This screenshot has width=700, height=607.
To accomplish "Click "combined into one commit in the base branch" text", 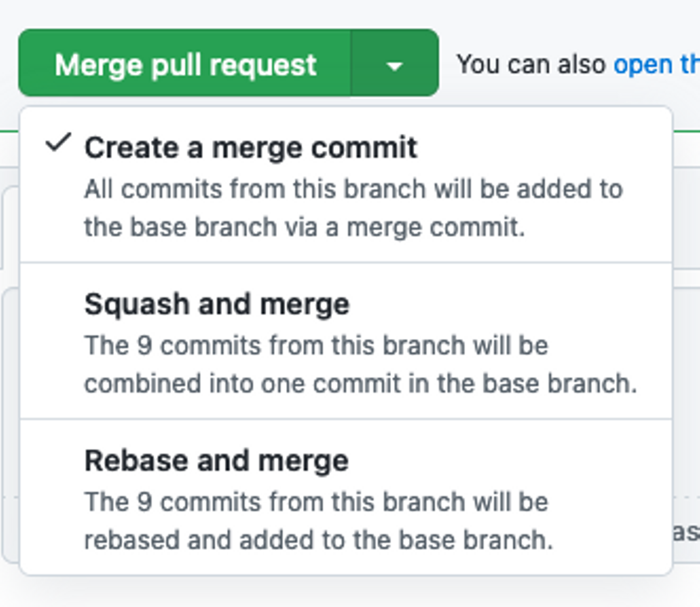I will (360, 384).
